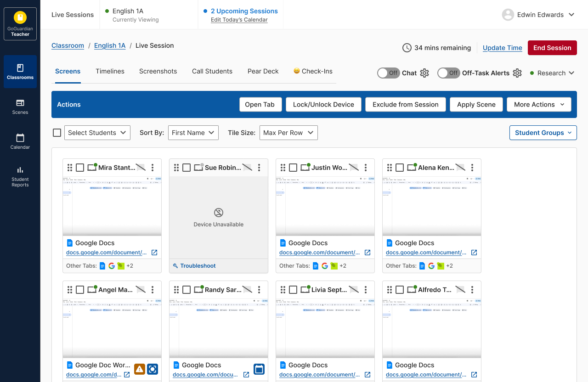Open Alena Ken's kebab menu
Image resolution: width=588 pixels, height=382 pixels.
click(x=472, y=168)
